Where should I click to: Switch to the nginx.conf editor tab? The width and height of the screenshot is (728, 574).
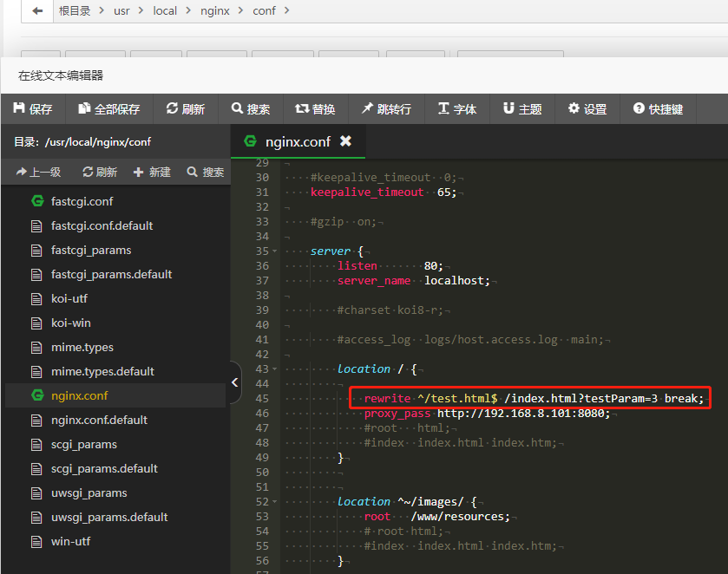(298, 141)
